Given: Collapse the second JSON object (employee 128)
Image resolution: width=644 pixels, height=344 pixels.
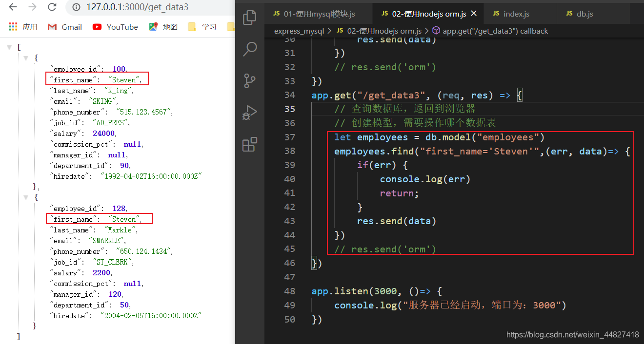Looking at the screenshot, I should point(26,197).
